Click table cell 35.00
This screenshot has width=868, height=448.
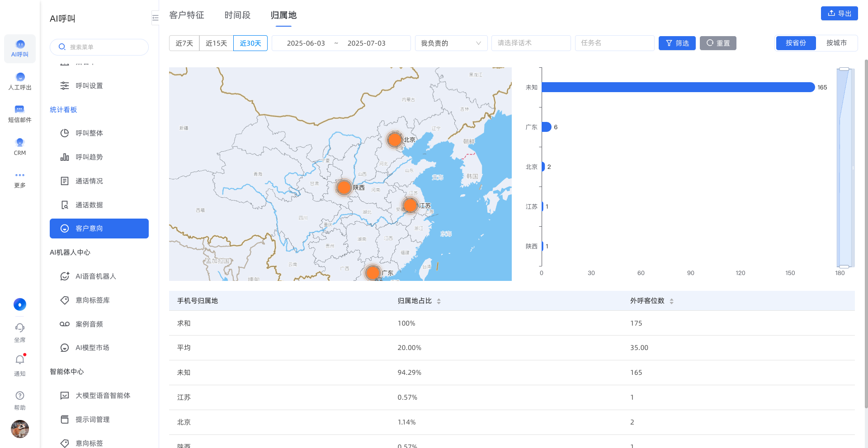pos(639,348)
